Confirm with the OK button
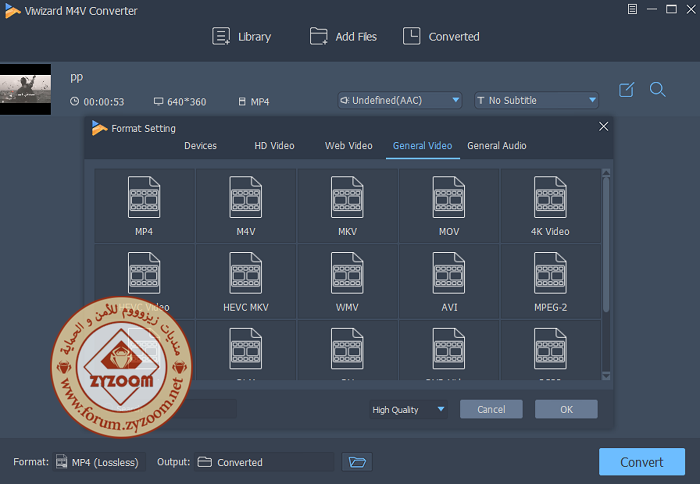The height and width of the screenshot is (484, 700). [x=566, y=409]
